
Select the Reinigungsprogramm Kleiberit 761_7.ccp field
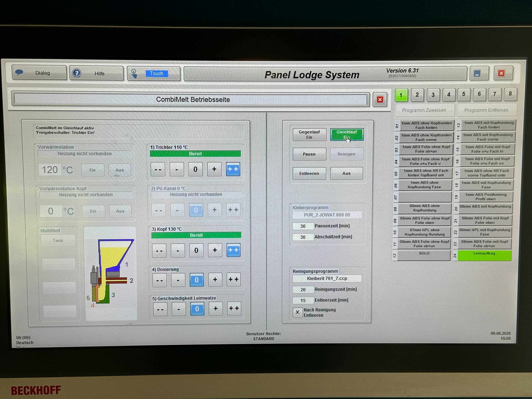[327, 278]
